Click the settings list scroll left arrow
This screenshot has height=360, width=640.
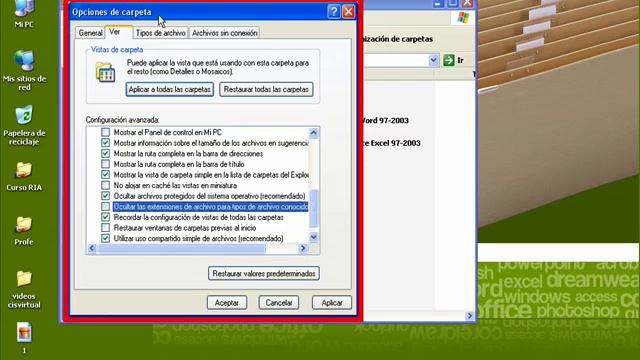pyautogui.click(x=92, y=248)
